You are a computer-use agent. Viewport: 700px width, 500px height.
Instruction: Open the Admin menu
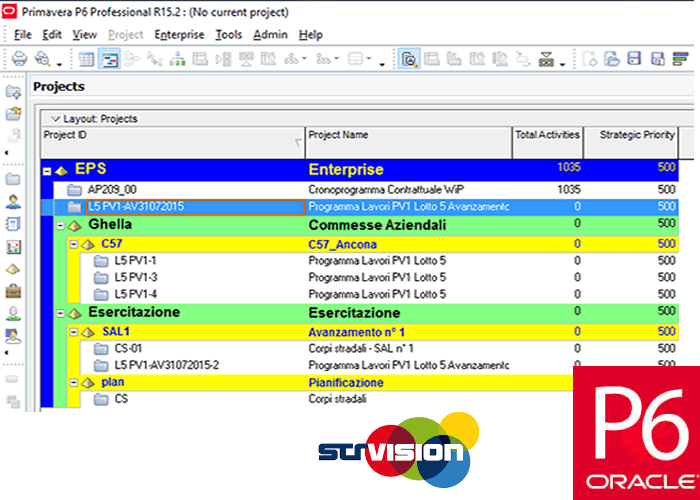[270, 34]
